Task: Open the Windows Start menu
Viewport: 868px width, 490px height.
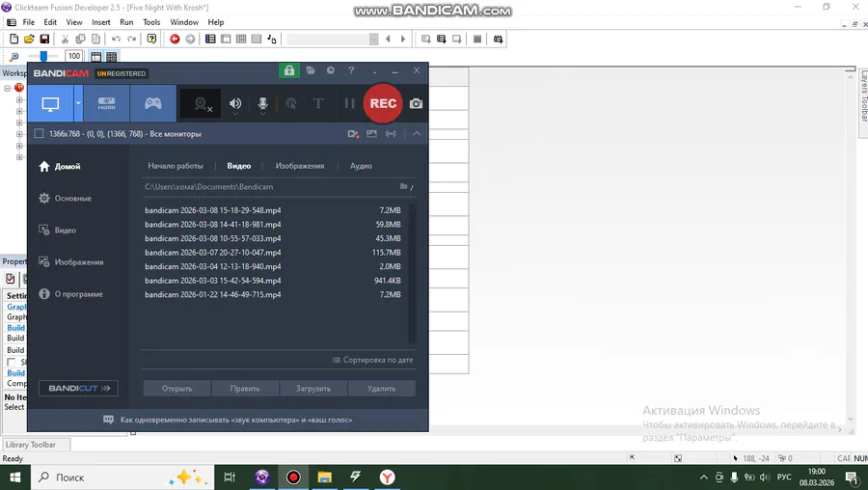Action: (14, 477)
